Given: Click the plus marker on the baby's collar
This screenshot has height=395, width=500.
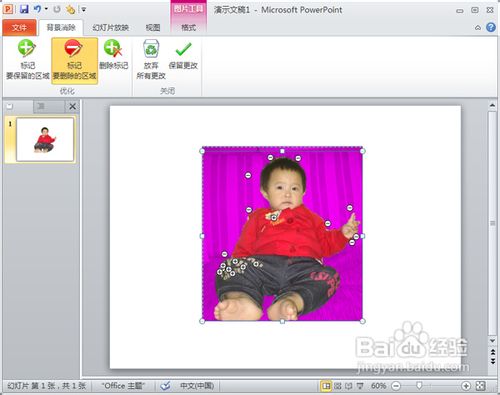Looking at the screenshot, I should (x=274, y=218).
